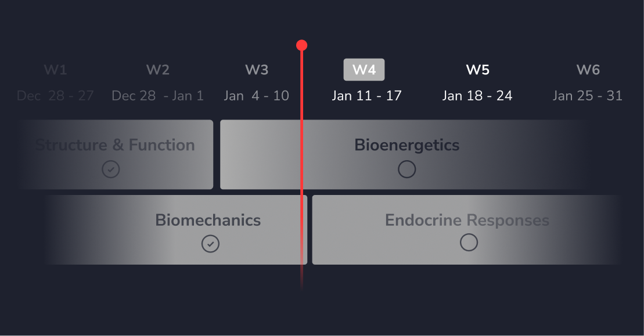Click the Structure & Function completed checkmark icon
644x336 pixels.
click(x=110, y=169)
